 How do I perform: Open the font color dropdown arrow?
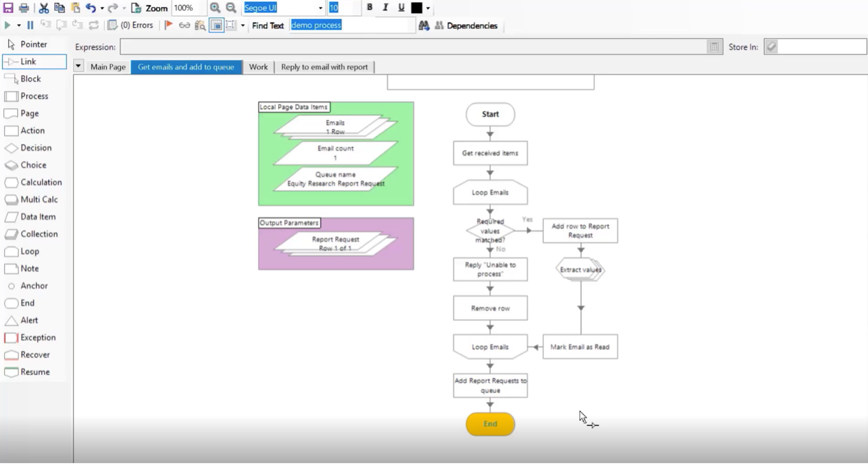tap(428, 8)
